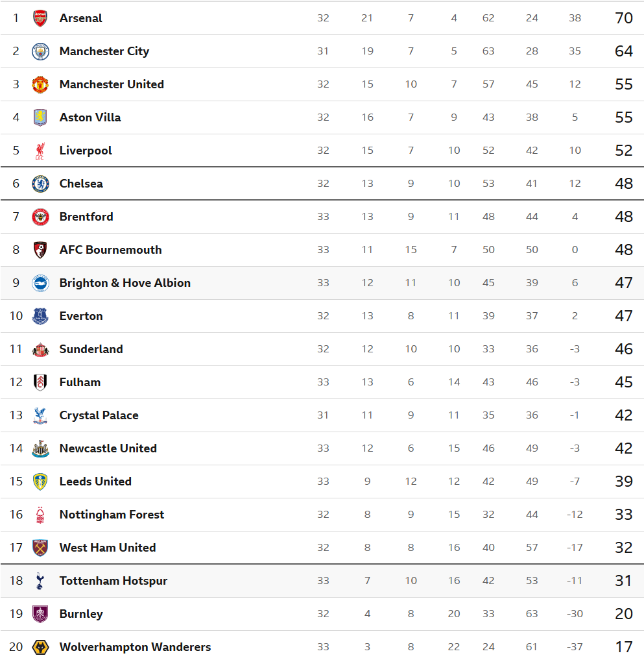Click the Tottenham Hotspur cockerel badge
The image size is (644, 660).
point(40,581)
